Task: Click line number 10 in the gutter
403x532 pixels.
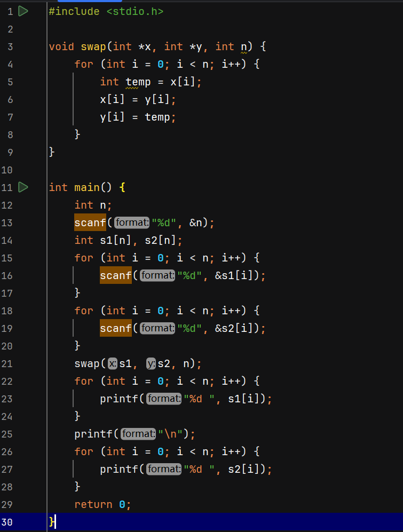Action: 7,170
